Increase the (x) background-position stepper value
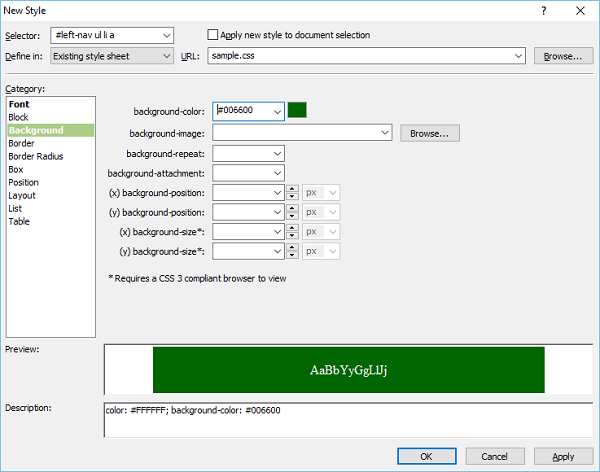 291,189
